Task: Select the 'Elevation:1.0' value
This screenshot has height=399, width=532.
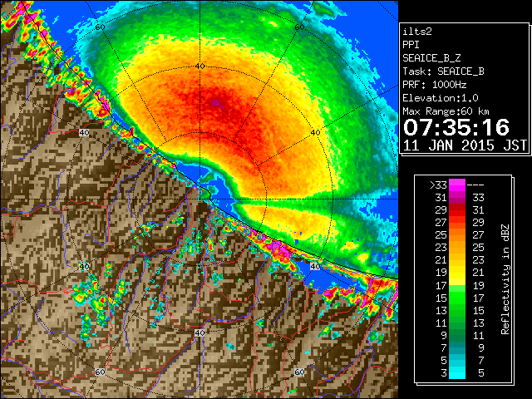Action: pos(441,98)
